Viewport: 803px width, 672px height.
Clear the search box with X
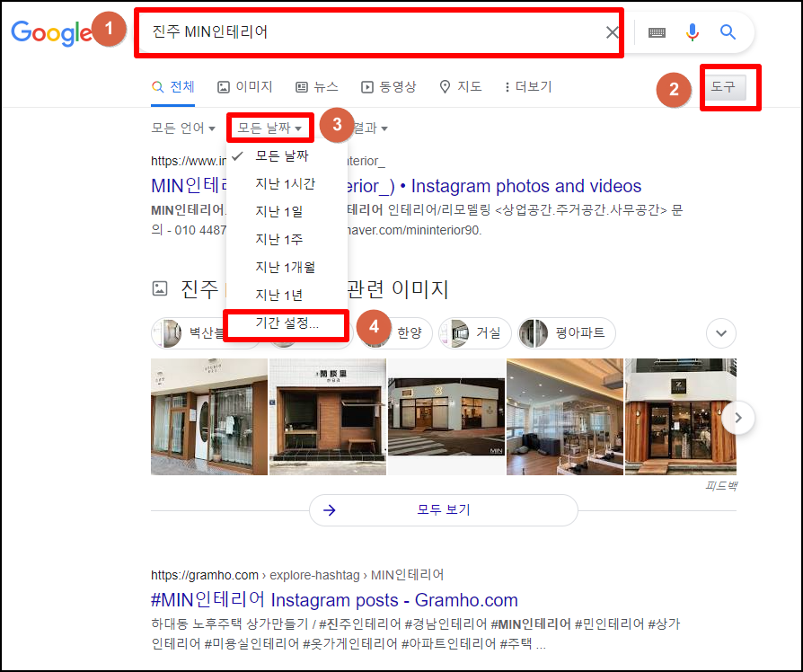612,32
